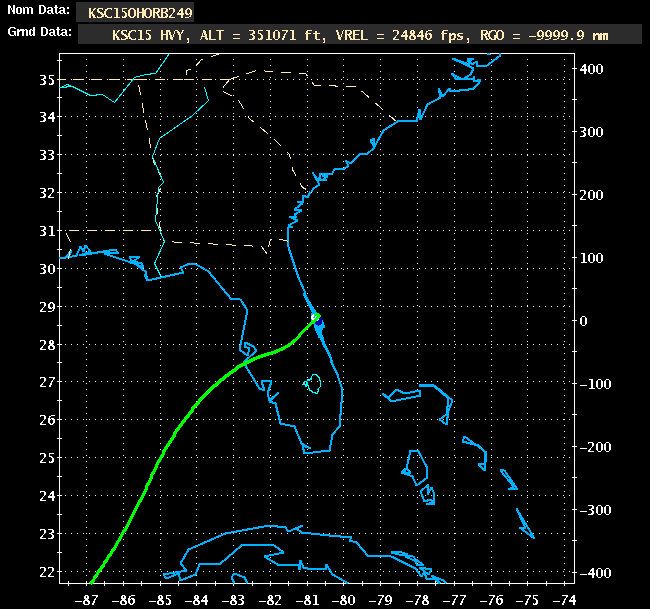The height and width of the screenshot is (609, 650).
Task: Click crossrange label -300 on right axis
Action: click(x=595, y=510)
